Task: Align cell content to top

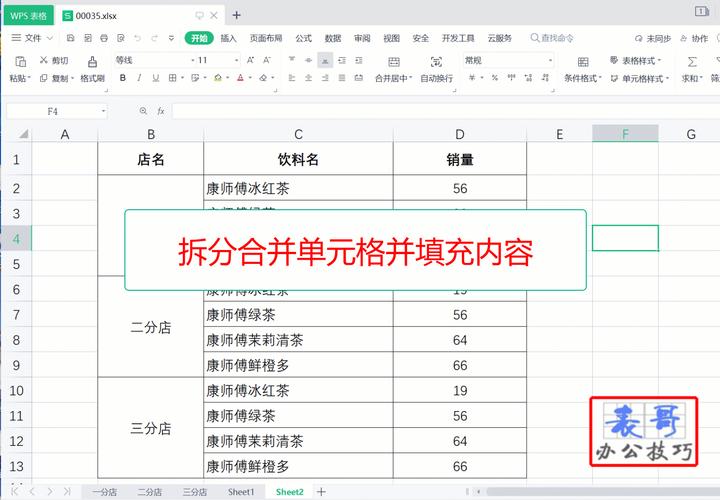Action: [x=292, y=60]
